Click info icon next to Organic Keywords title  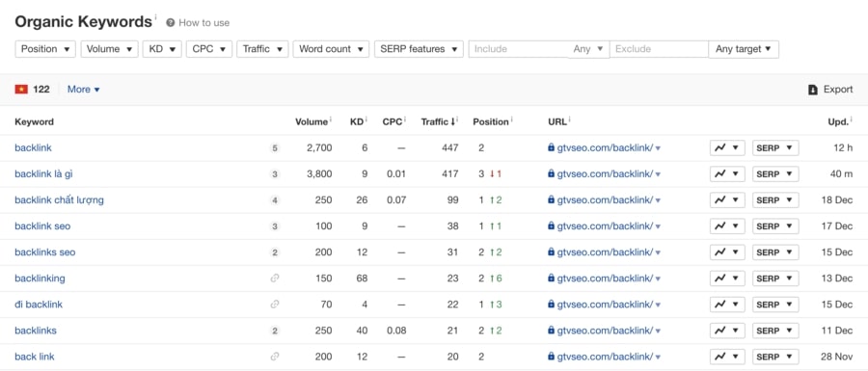(155, 17)
